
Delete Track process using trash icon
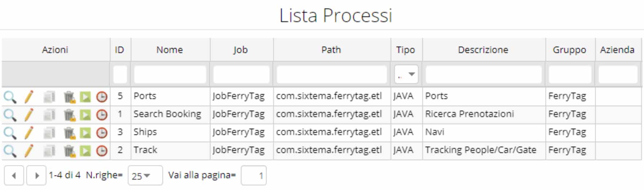[x=69, y=151]
